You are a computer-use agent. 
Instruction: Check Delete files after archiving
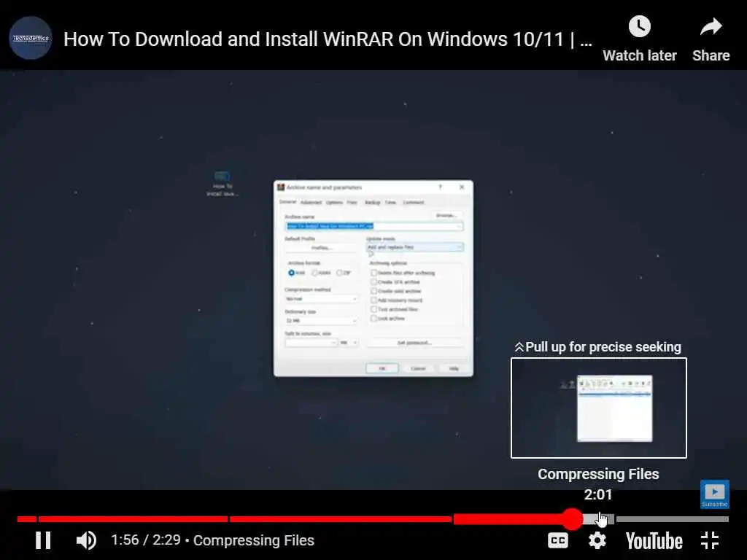[374, 273]
